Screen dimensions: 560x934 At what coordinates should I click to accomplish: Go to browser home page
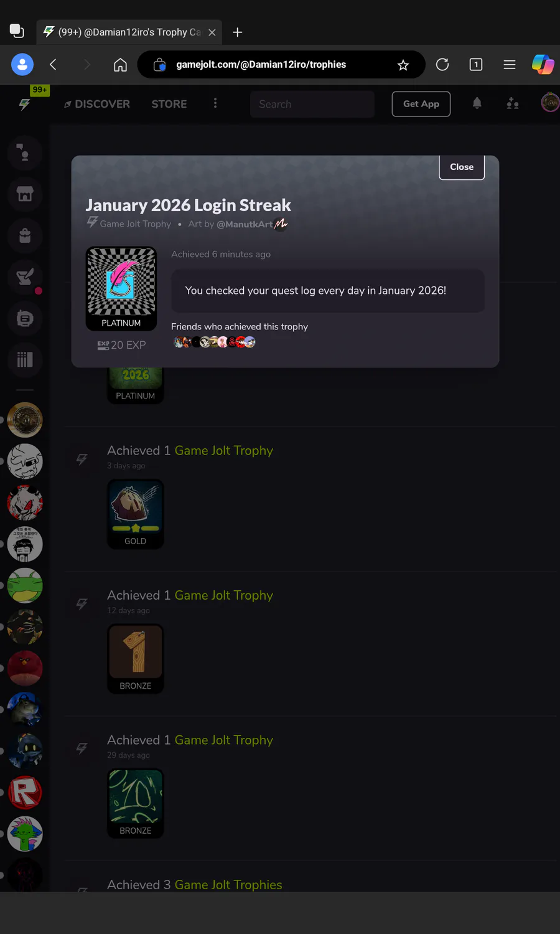[x=120, y=65]
